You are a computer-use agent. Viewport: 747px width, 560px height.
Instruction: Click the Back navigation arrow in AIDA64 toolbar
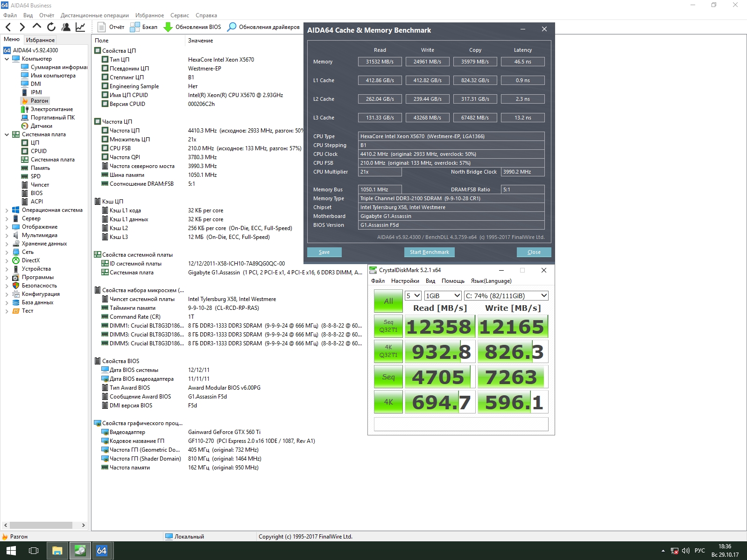coord(8,27)
